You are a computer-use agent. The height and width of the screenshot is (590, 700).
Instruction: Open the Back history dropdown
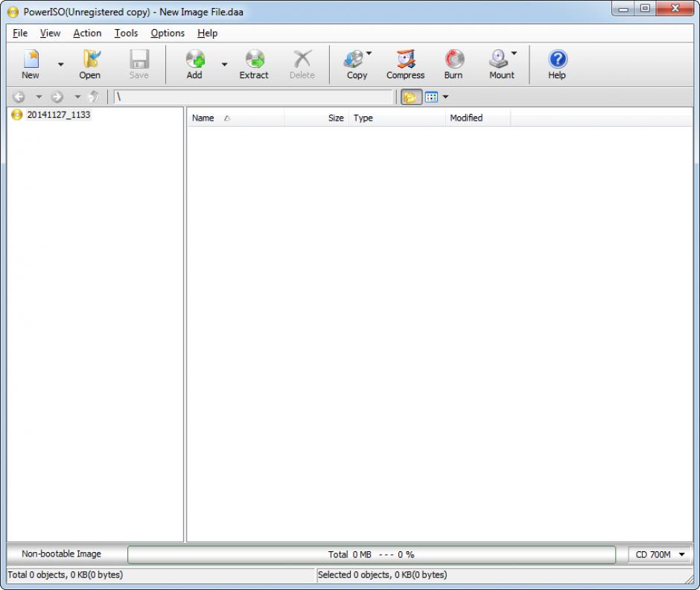click(39, 97)
